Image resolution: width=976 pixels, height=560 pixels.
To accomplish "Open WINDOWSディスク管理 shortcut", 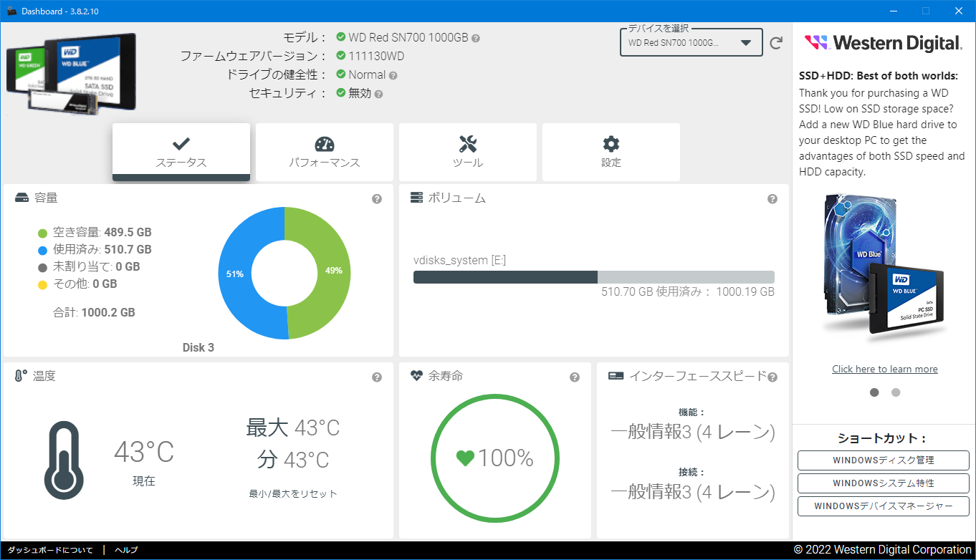I will point(884,460).
